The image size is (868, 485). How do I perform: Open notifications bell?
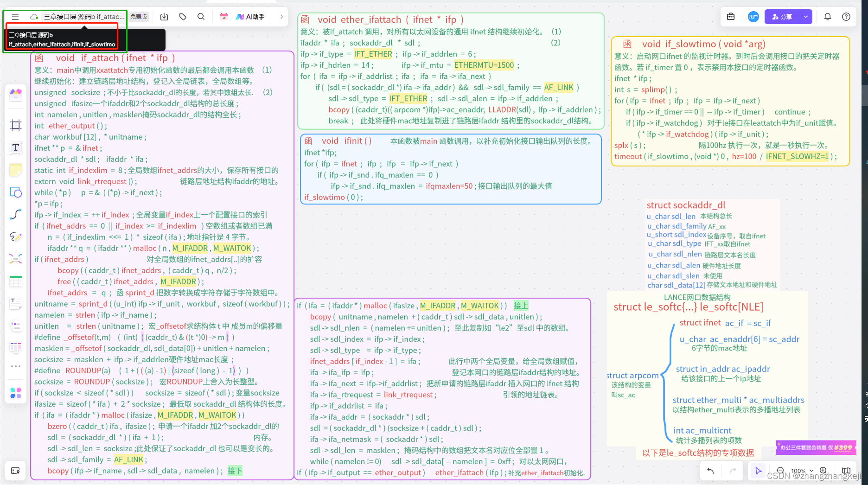pyautogui.click(x=828, y=17)
